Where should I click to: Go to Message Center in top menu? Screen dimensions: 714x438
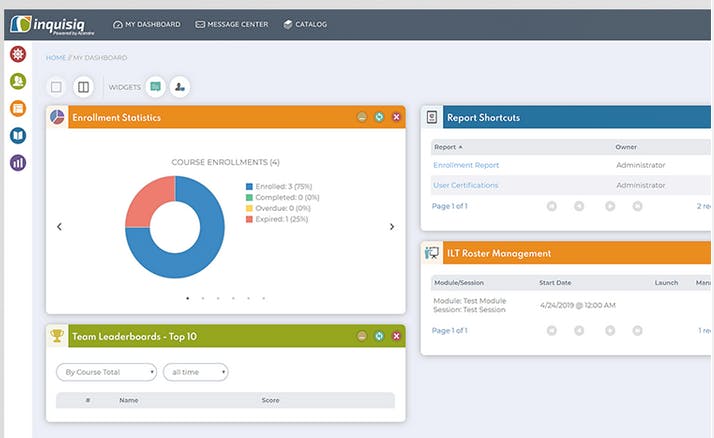coord(231,24)
